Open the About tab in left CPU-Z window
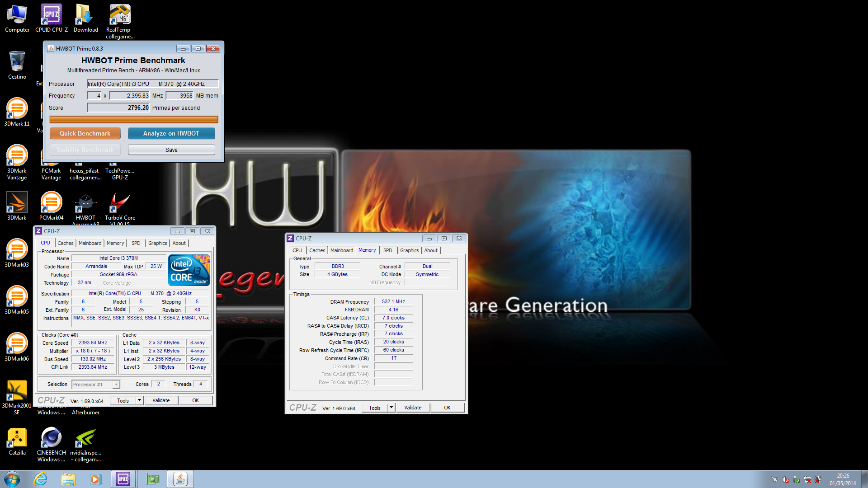This screenshot has width=868, height=488. pos(179,243)
